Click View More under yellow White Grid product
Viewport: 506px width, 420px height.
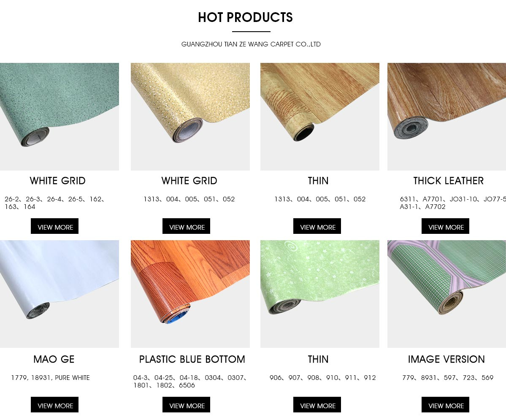(186, 226)
